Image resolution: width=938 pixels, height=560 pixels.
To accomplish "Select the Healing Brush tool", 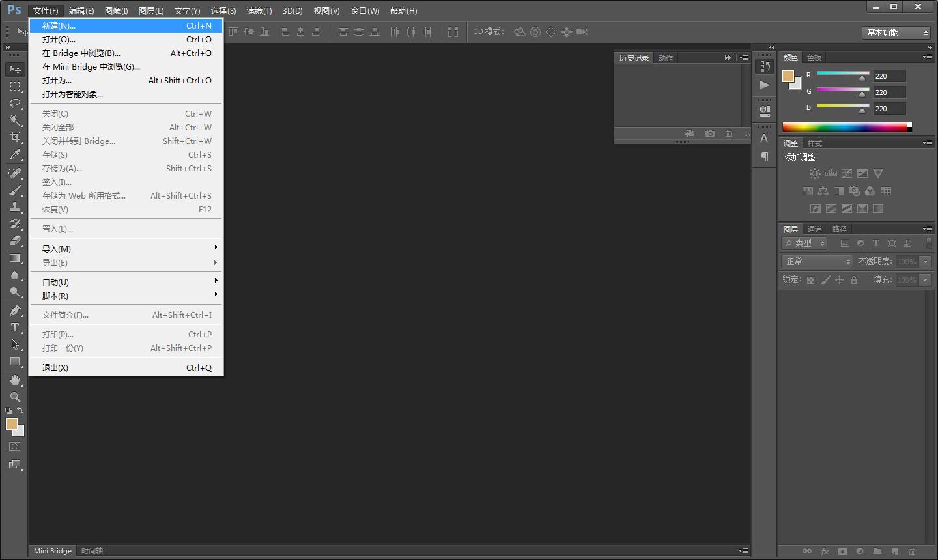I will pos(15,173).
